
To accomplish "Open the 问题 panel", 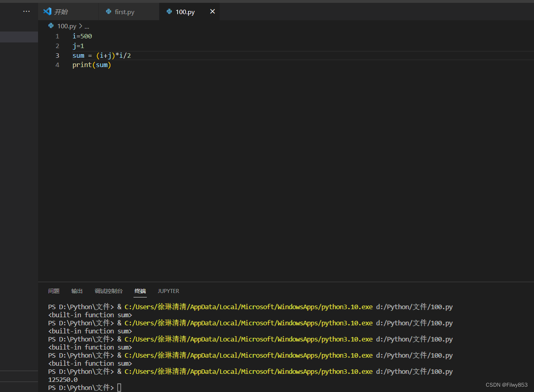I will pos(54,291).
